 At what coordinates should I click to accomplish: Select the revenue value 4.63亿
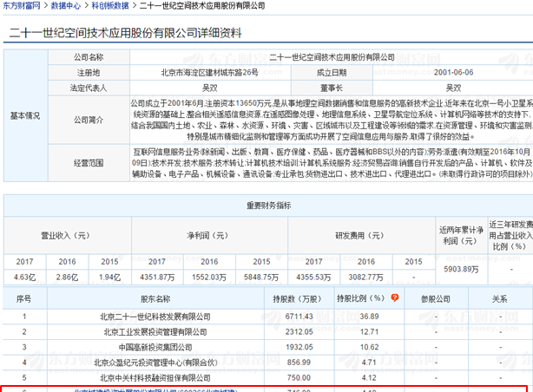pyautogui.click(x=25, y=278)
